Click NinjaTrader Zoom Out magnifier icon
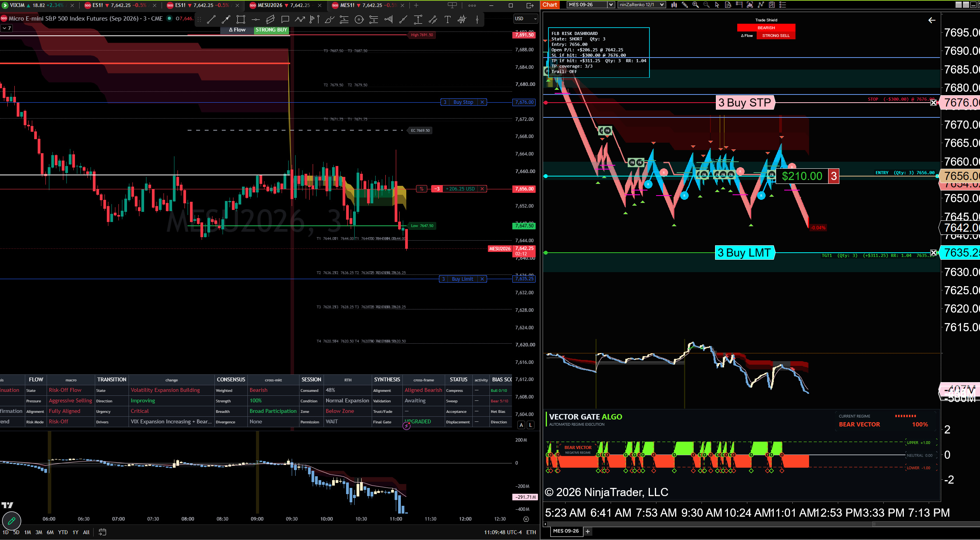The height and width of the screenshot is (540, 980). (707, 5)
